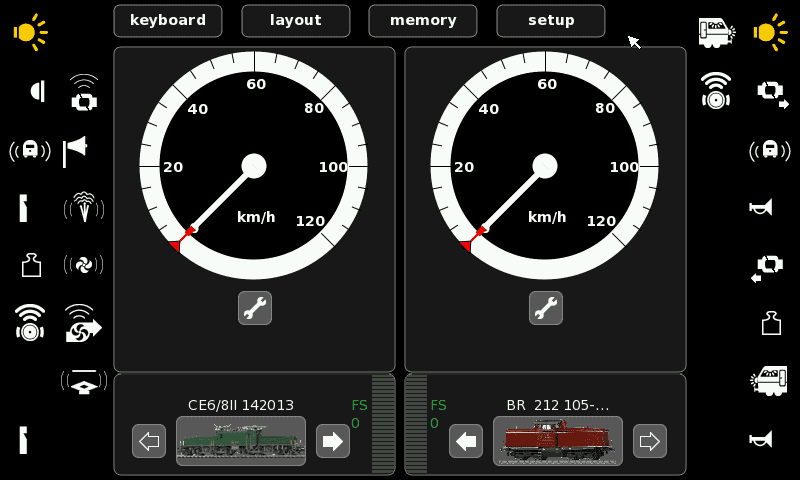Select next locomotive for left controller
Viewport: 800px width, 480px height.
click(333, 441)
